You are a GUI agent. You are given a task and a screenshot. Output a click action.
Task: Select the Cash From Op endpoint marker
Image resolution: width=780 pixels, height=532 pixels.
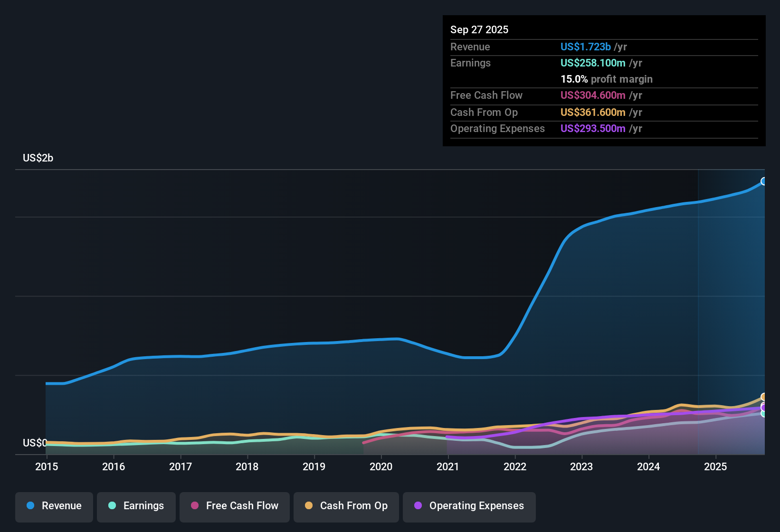763,397
